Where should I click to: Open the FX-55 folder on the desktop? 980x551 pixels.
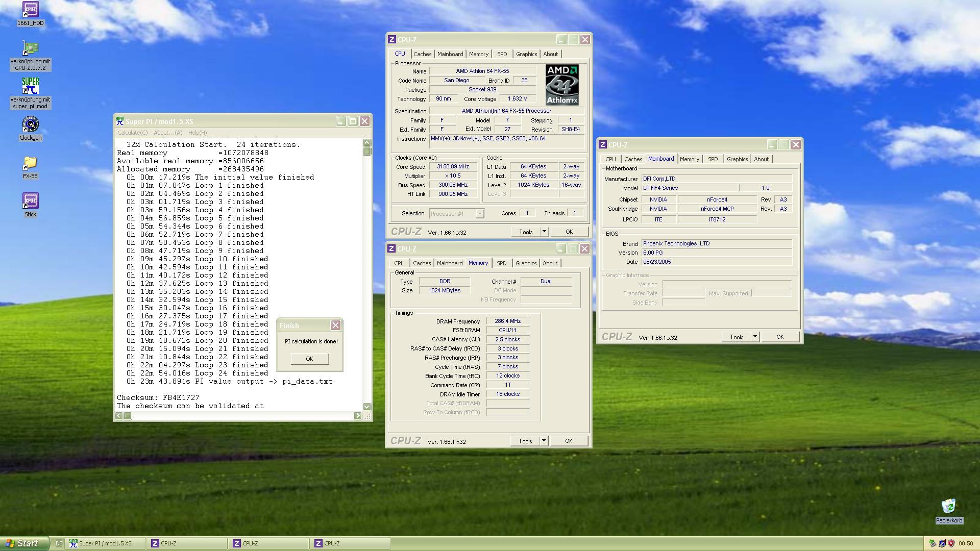pos(30,163)
